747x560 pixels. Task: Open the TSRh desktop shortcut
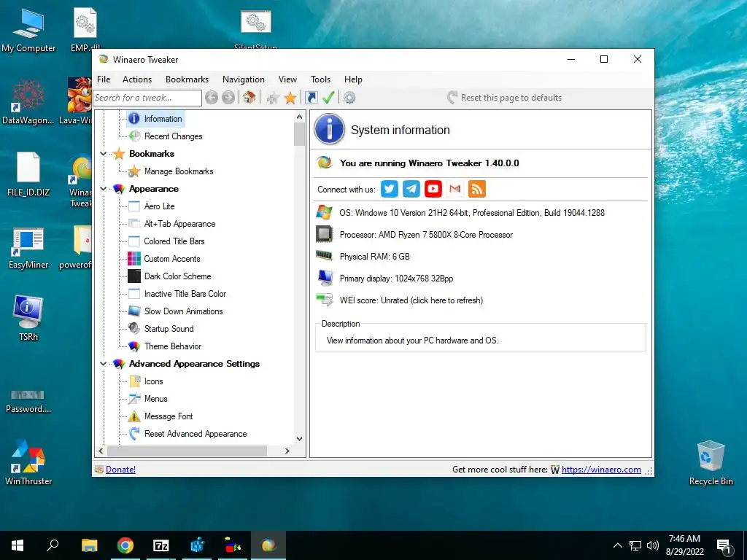click(28, 318)
